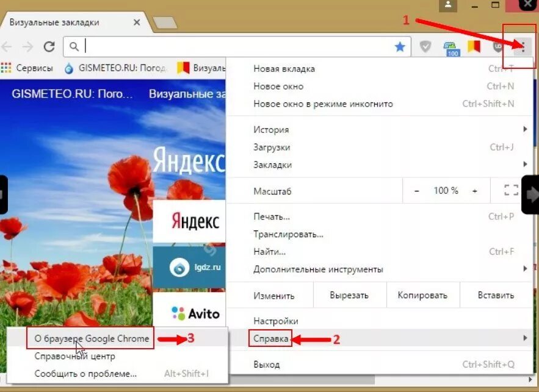Open the gray shield extension icon
The height and width of the screenshot is (392, 539).
coord(425,46)
